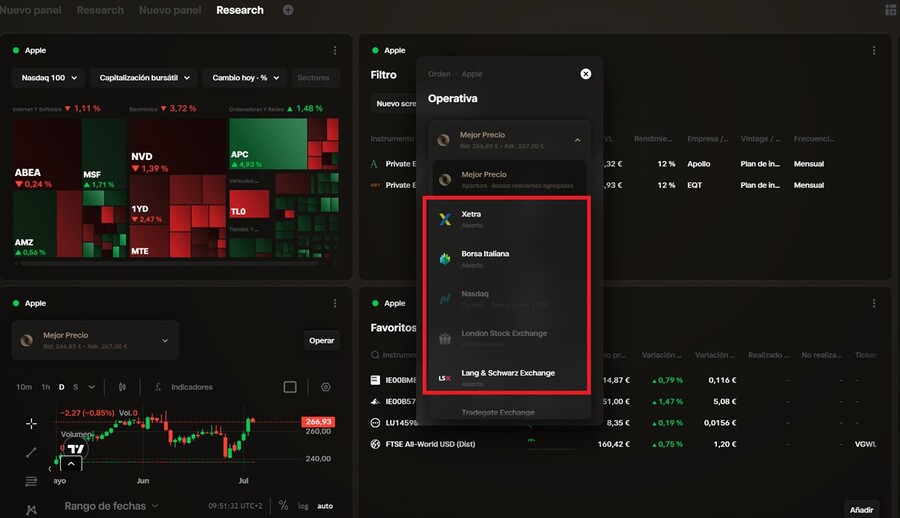
Task: Click the Favoritos instrument search field
Action: pyautogui.click(x=394, y=355)
